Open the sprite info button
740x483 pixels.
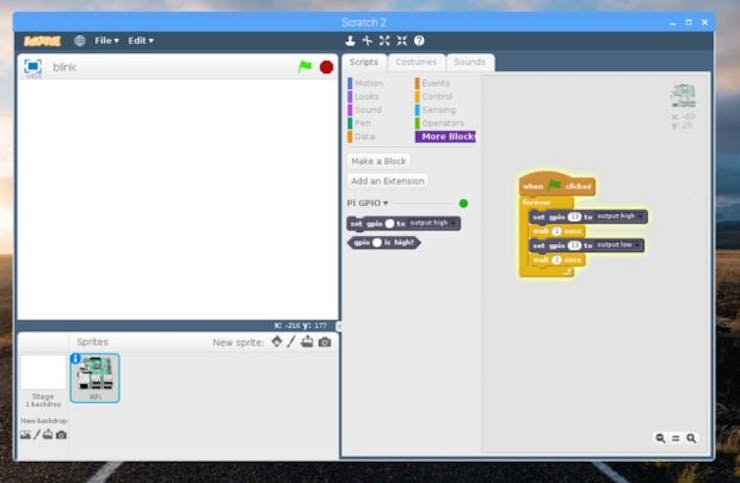[x=75, y=358]
